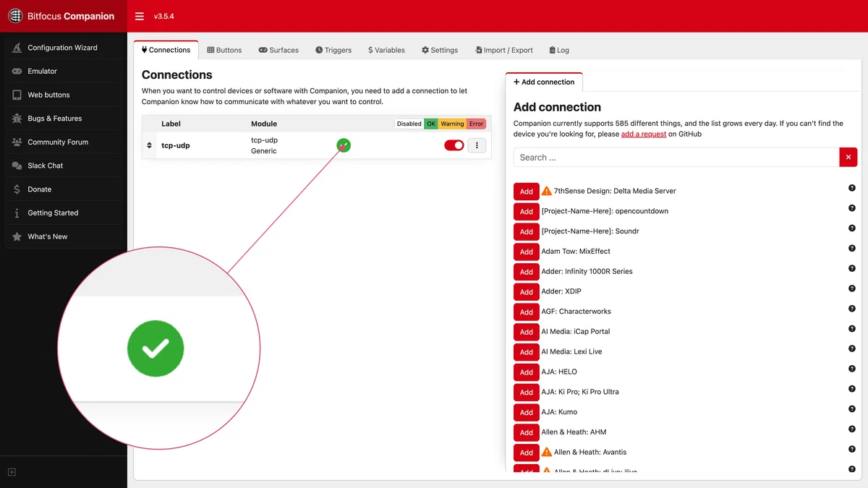Switch to the Log tab
This screenshot has height=488, width=868.
pos(559,50)
